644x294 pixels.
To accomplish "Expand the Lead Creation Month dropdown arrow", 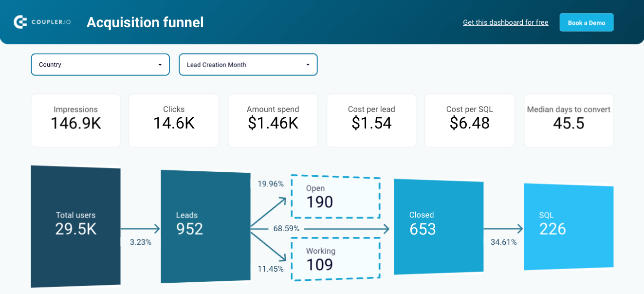I will 308,65.
